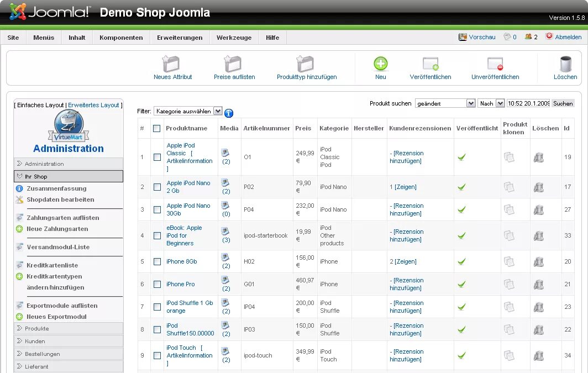The height and width of the screenshot is (373, 588).
Task: Open Preise auflisten from toolbar
Action: 233,64
